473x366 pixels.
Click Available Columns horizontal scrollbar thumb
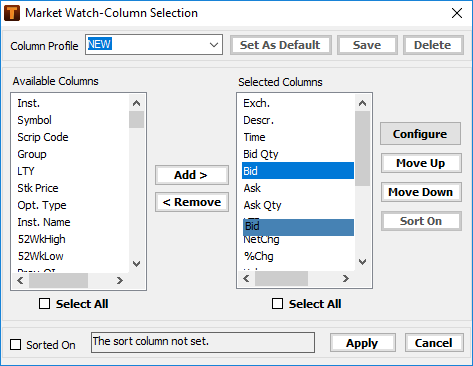coord(58,280)
